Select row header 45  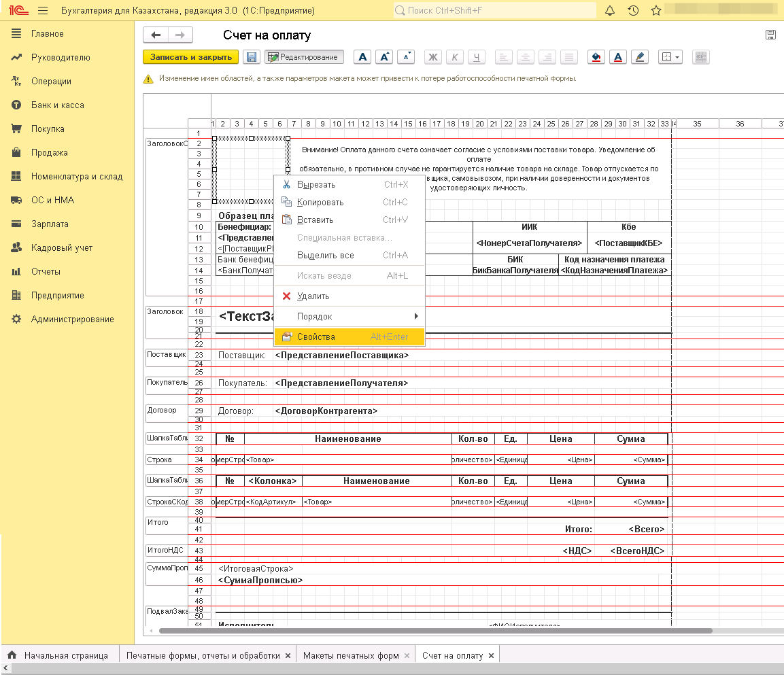point(199,568)
